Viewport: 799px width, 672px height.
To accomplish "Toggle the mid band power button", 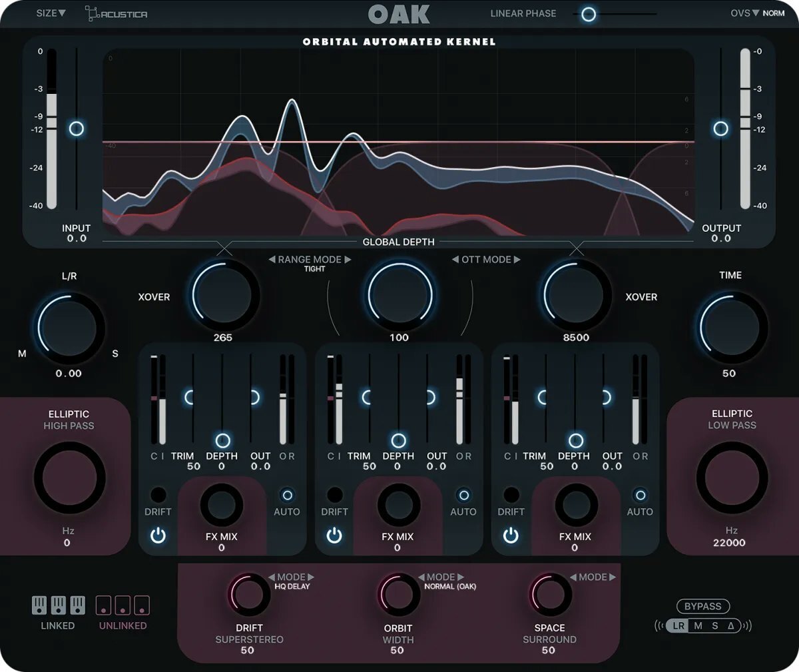I will (334, 535).
